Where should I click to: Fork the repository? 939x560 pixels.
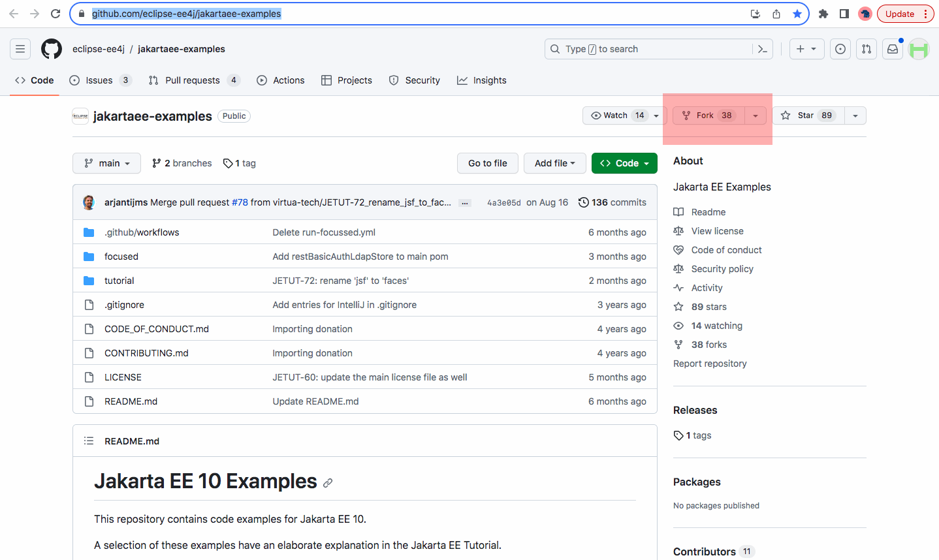tap(708, 116)
